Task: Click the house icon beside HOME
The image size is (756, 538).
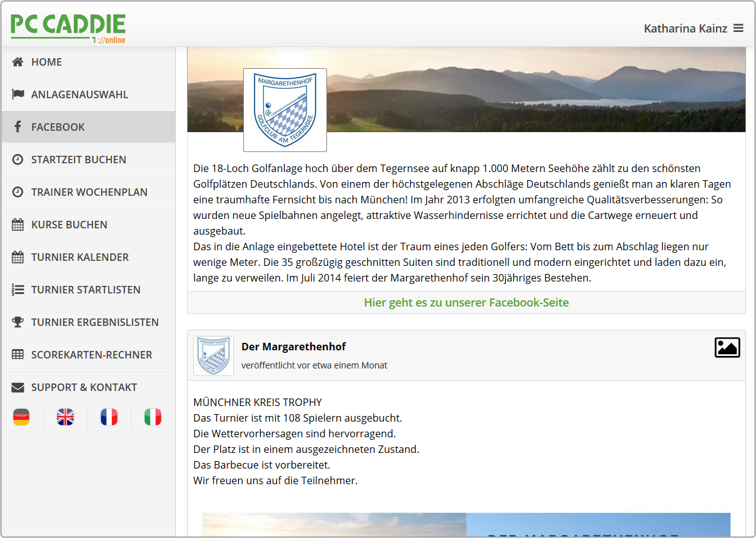Action: coord(18,62)
